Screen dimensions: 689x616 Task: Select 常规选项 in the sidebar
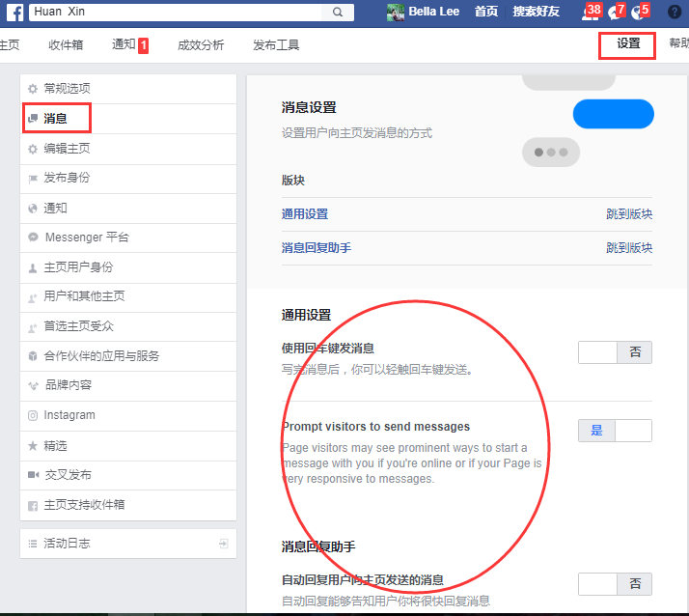[128, 89]
